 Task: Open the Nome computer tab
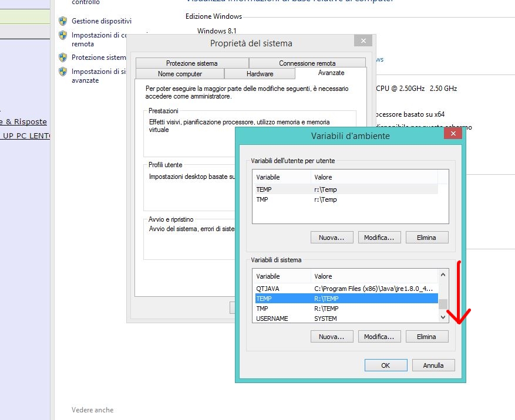coord(180,74)
